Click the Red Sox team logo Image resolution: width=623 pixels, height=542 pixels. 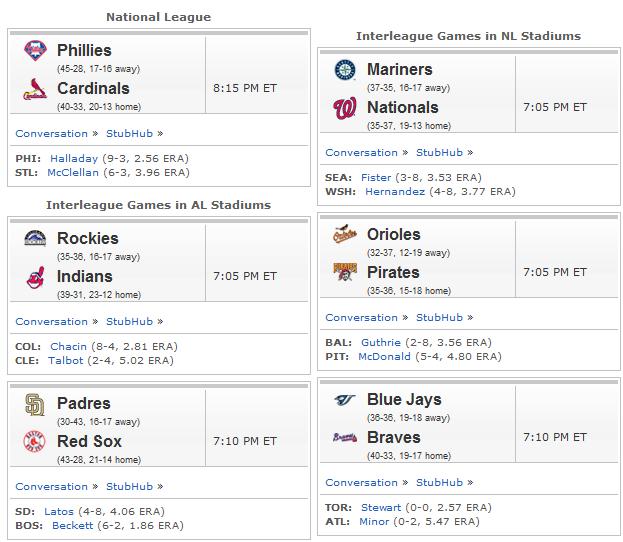pyautogui.click(x=35, y=441)
